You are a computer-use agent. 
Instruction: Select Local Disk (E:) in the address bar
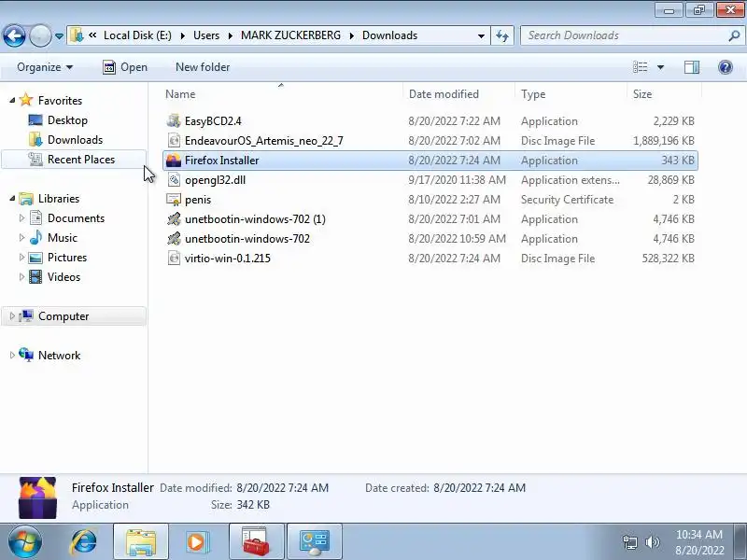click(x=137, y=35)
